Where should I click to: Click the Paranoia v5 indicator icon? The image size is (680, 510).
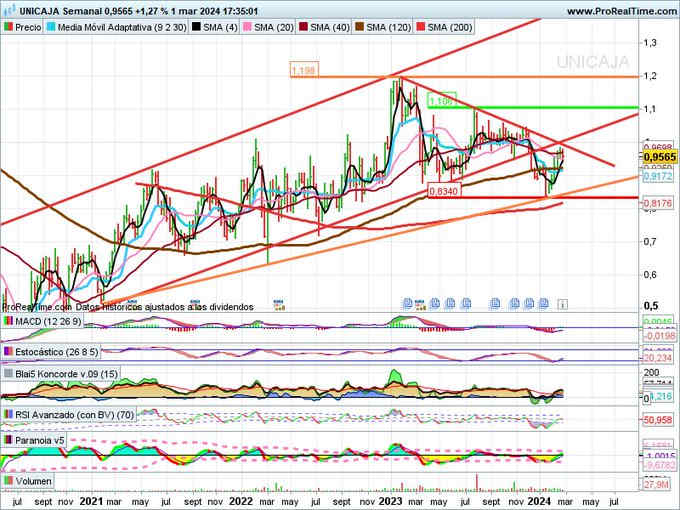coord(8,440)
